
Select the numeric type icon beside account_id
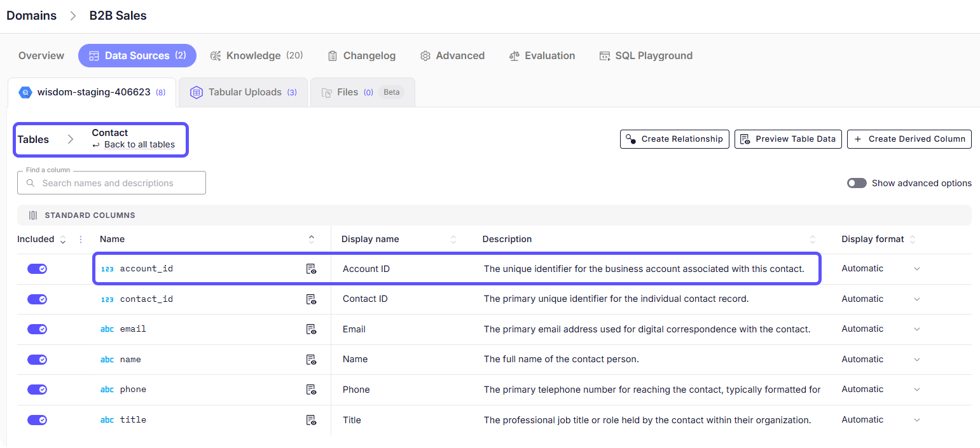[107, 268]
